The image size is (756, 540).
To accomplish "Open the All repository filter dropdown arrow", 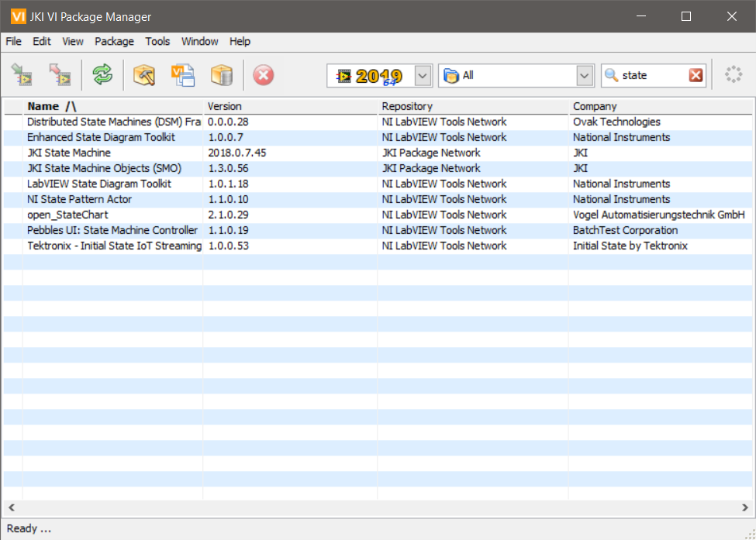I will 585,76.
